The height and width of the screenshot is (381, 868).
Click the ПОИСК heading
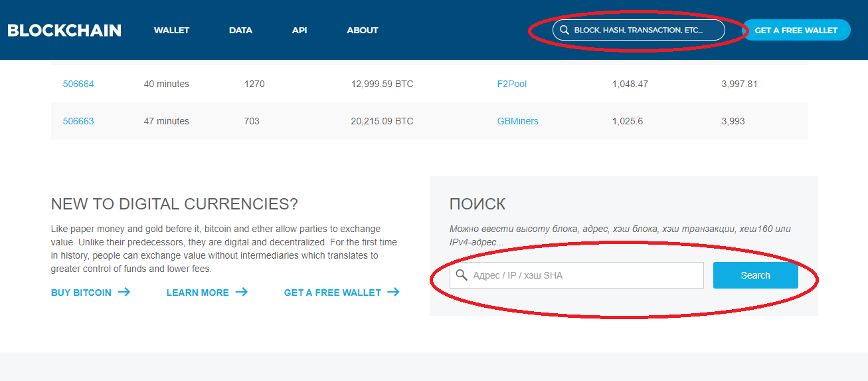pos(477,204)
